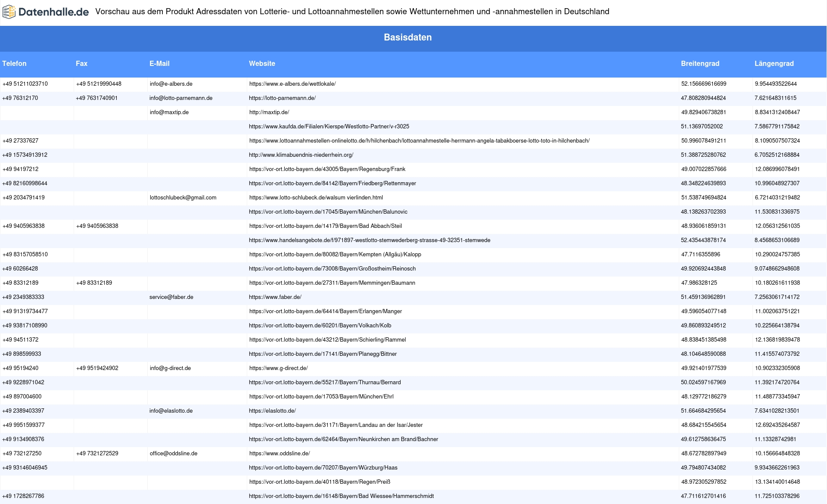Screen dimensions: 827x504
Task: Select email lottoschlubeck@gmail.com
Action: click(x=183, y=198)
